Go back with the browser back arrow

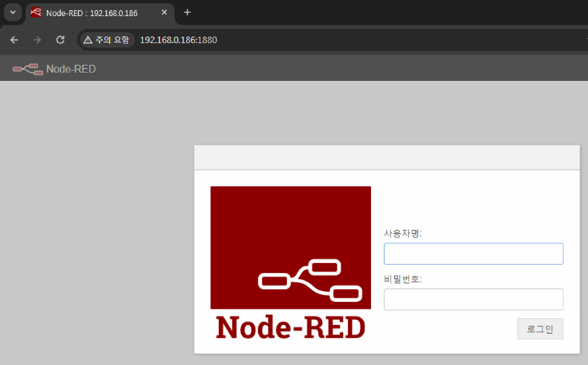pos(14,40)
